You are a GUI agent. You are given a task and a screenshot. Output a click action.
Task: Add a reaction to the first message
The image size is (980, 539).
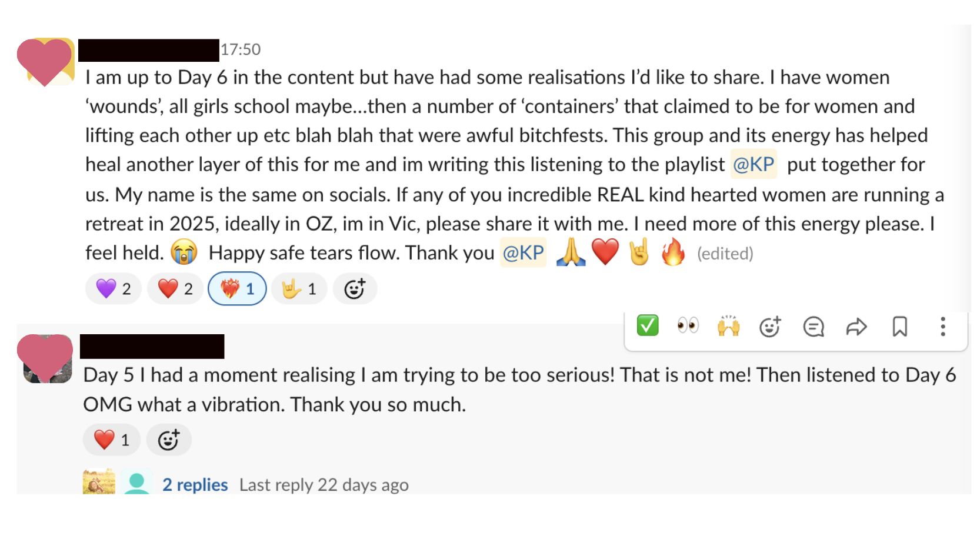point(355,289)
